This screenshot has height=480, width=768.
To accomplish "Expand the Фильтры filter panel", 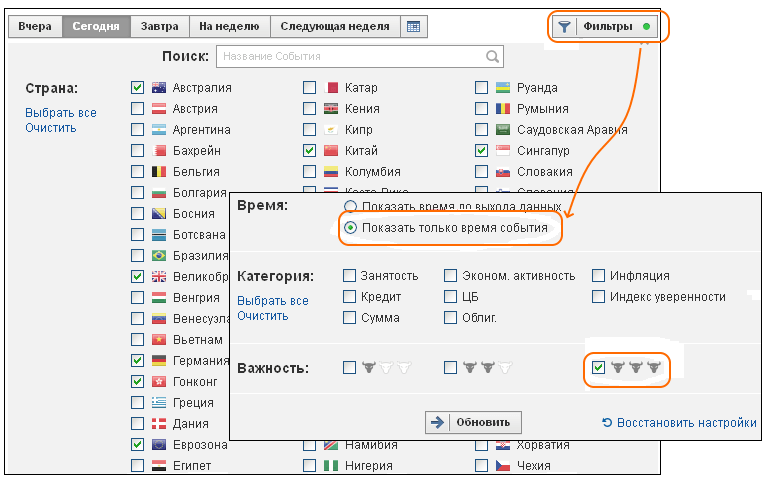I will (x=608, y=27).
